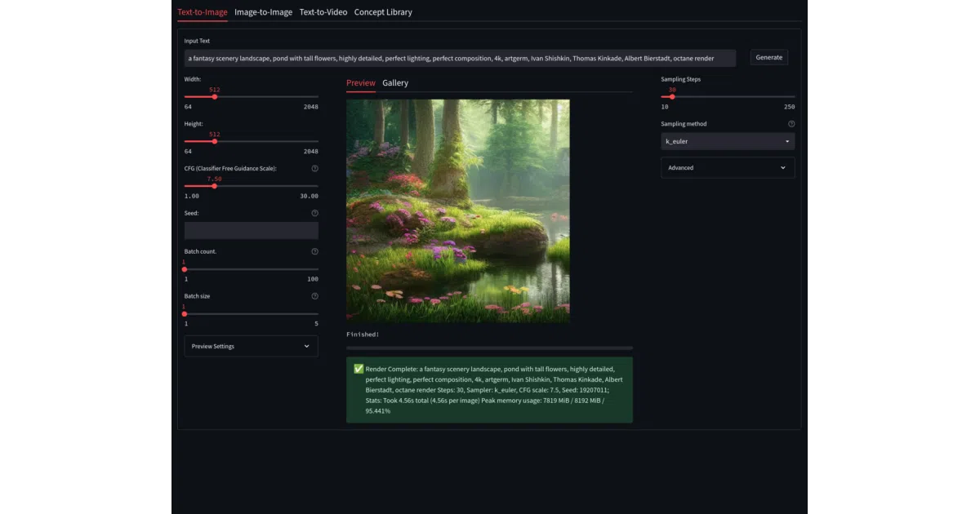Open the k_euler sampling method dropdown
The image size is (980, 514).
click(728, 141)
